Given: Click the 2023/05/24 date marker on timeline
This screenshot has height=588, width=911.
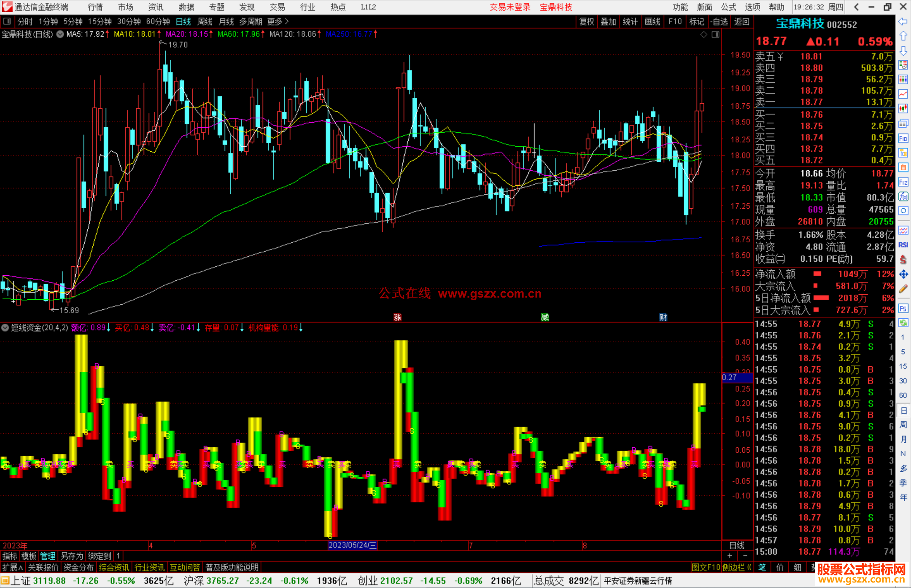Looking at the screenshot, I should point(352,545).
